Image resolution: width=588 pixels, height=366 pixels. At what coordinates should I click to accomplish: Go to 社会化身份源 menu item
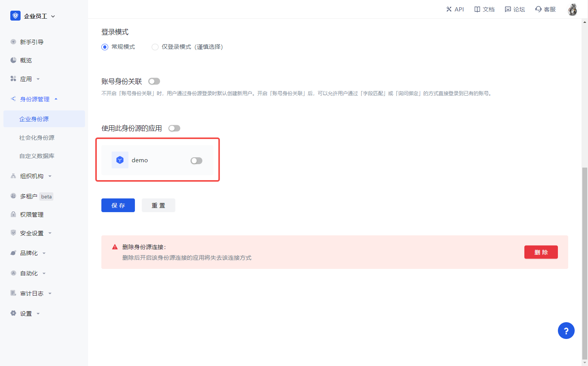click(x=37, y=137)
